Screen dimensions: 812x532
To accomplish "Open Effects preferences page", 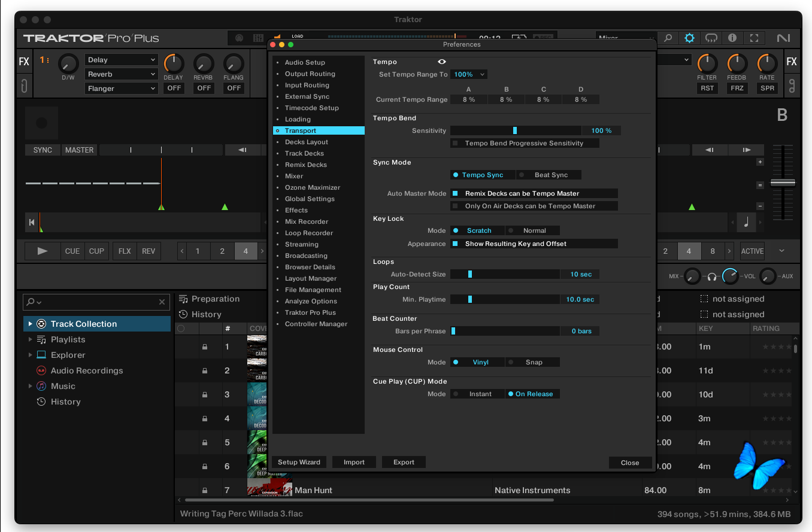I will point(296,210).
